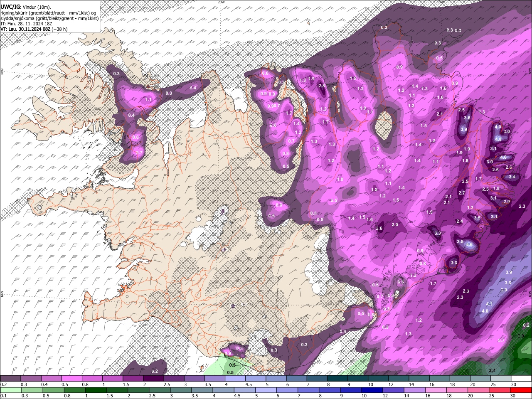532x399 pixels.
Task: Select the bottom-row legend swatch between 2.5 and 3
Action: coord(160,390)
